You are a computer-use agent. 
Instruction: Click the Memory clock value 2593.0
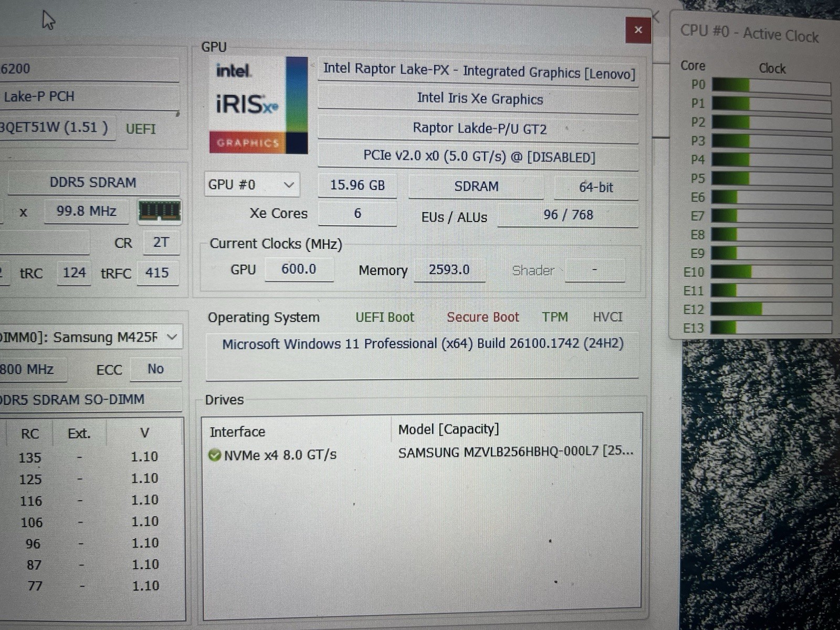[x=449, y=270]
